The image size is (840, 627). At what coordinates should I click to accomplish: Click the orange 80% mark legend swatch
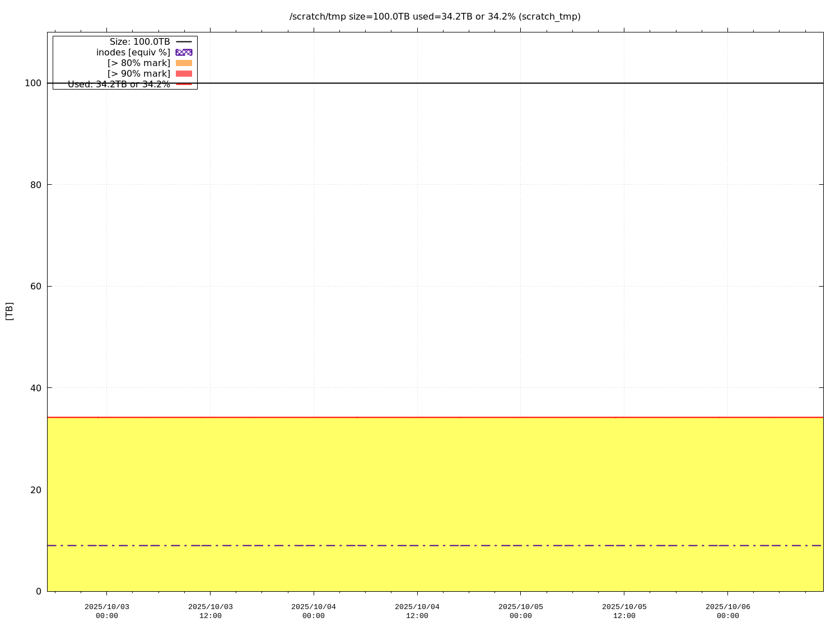click(x=183, y=63)
